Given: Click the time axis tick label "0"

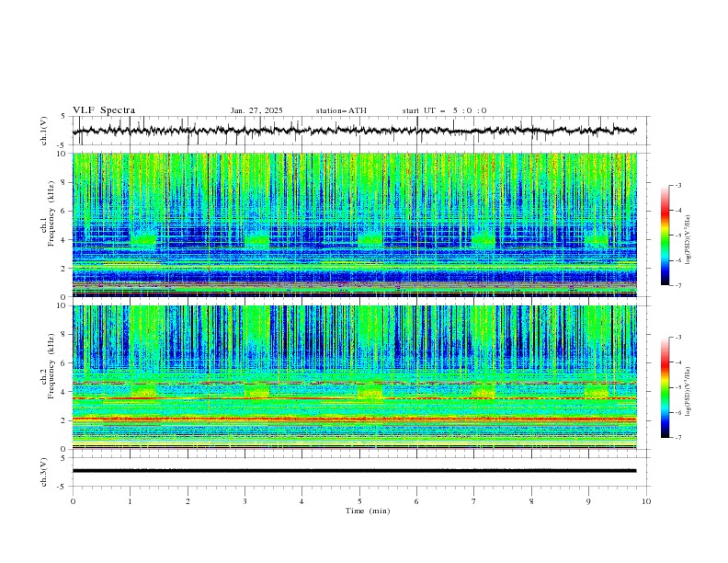Looking at the screenshot, I should click(x=73, y=501).
